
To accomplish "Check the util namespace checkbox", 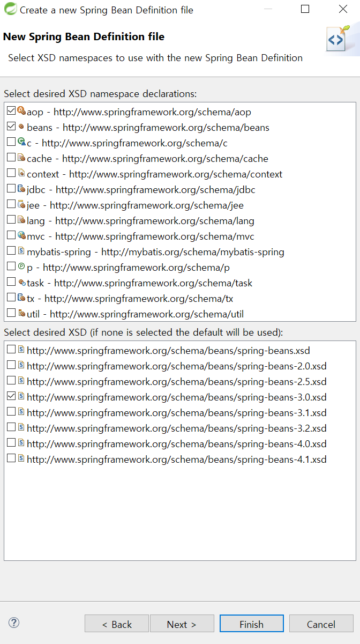I will click(11, 314).
